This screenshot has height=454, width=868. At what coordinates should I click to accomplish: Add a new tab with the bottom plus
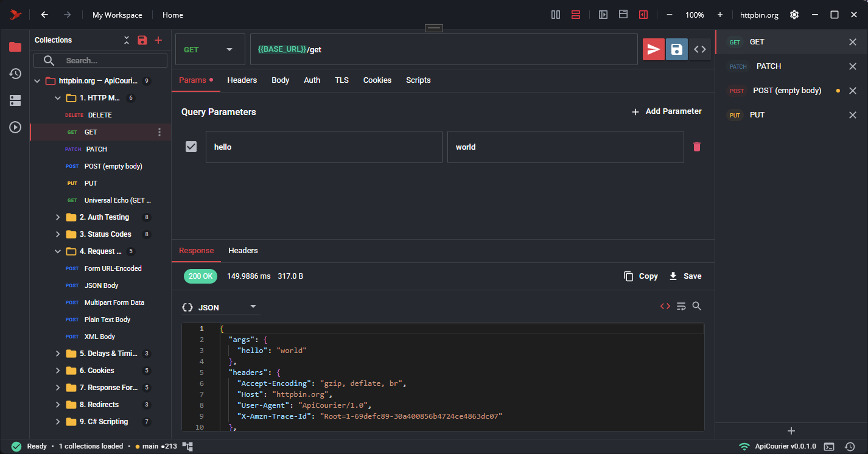(791, 431)
